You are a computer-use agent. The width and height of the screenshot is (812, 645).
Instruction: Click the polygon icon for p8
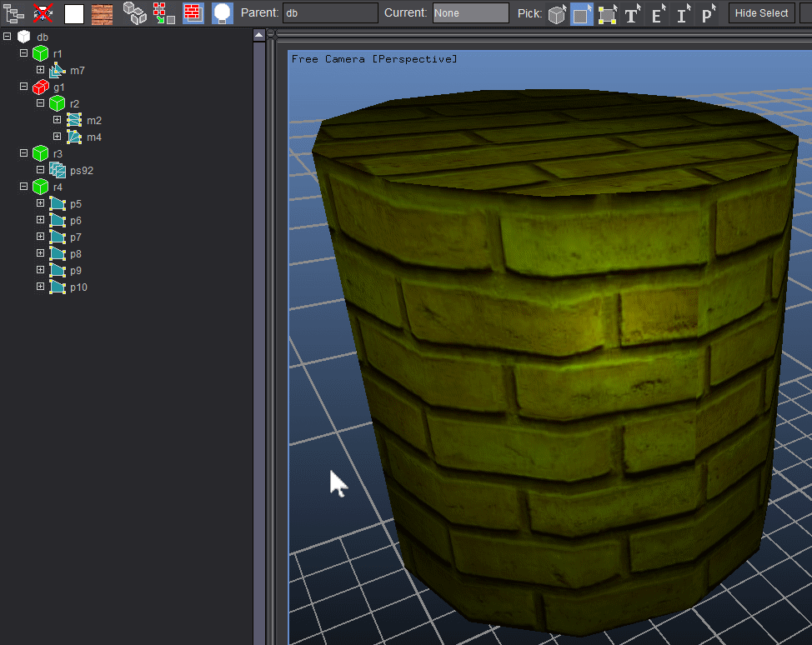click(x=57, y=253)
